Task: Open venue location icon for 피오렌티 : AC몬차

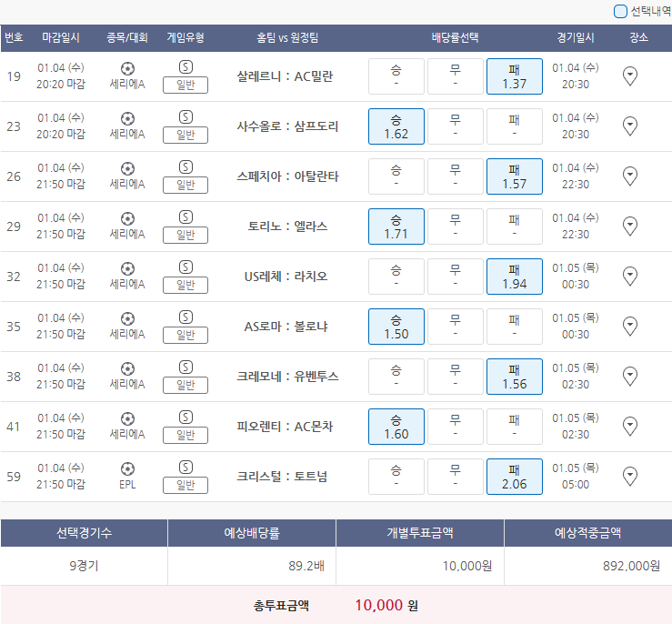Action: point(629,427)
